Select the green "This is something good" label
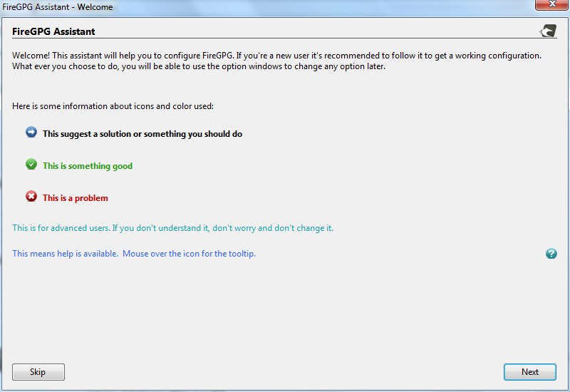The image size is (570, 392). pos(87,166)
